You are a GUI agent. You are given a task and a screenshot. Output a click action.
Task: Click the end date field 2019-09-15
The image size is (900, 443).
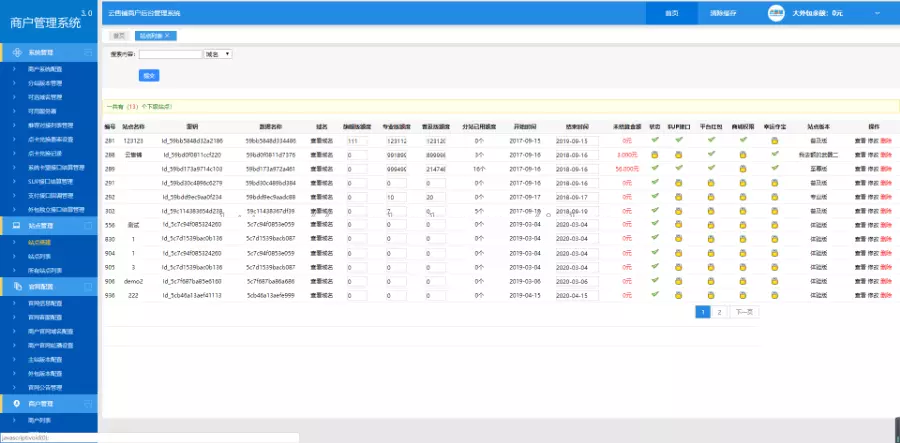[577, 141]
